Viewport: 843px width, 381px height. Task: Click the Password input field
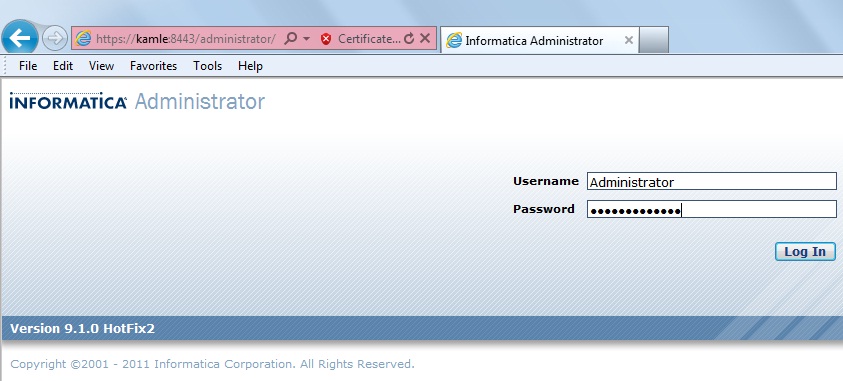712,210
